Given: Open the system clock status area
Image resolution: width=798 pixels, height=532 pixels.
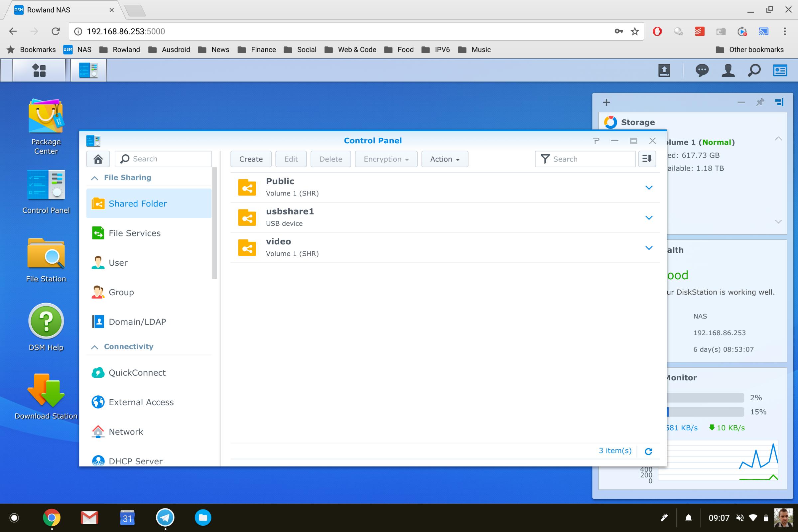Looking at the screenshot, I should pyautogui.click(x=719, y=518).
